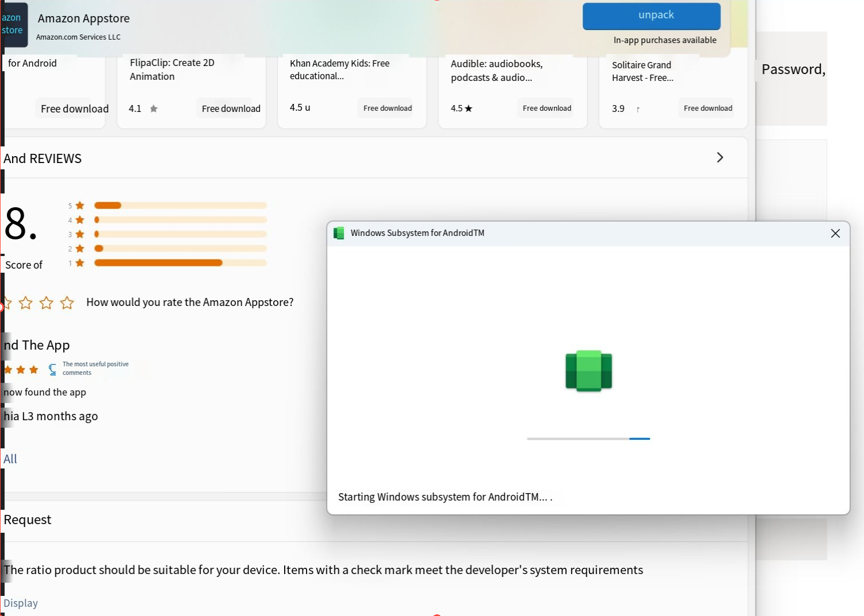Image resolution: width=864 pixels, height=616 pixels.
Task: Select the 1-star rating bar
Action: click(180, 263)
